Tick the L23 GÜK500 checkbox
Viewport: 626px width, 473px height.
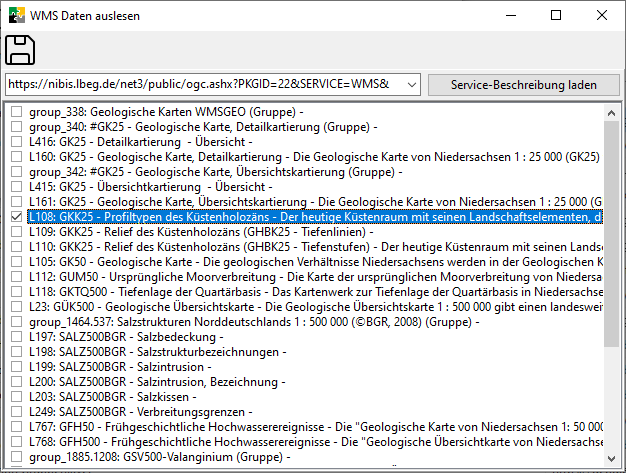(16, 307)
